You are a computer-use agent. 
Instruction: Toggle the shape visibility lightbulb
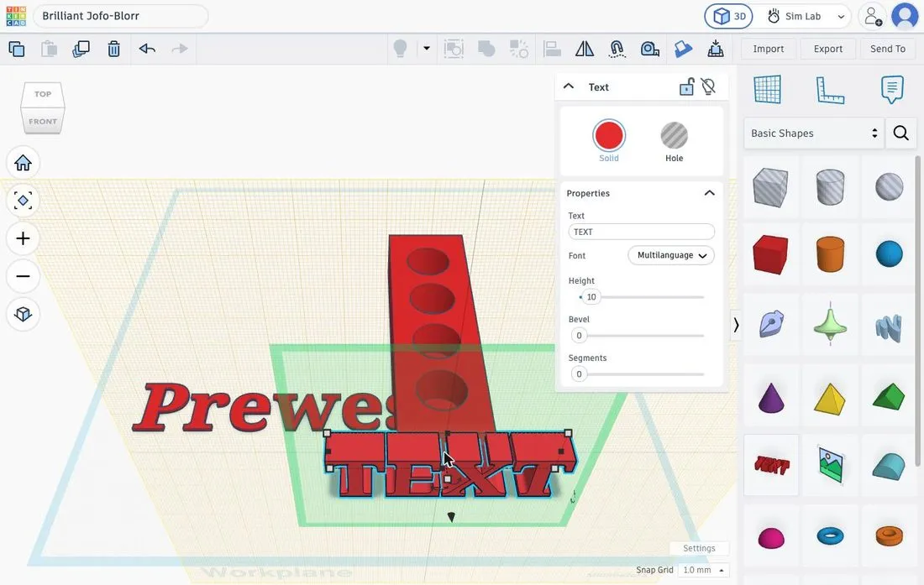click(709, 87)
